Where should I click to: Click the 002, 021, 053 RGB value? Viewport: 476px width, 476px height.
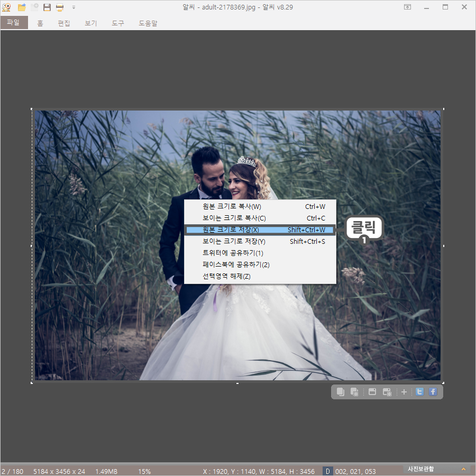(x=355, y=471)
